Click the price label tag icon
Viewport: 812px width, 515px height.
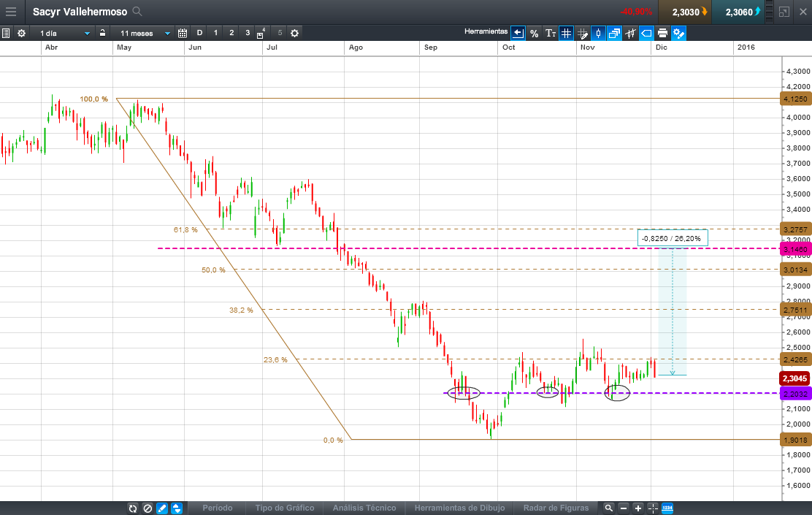(x=646, y=33)
